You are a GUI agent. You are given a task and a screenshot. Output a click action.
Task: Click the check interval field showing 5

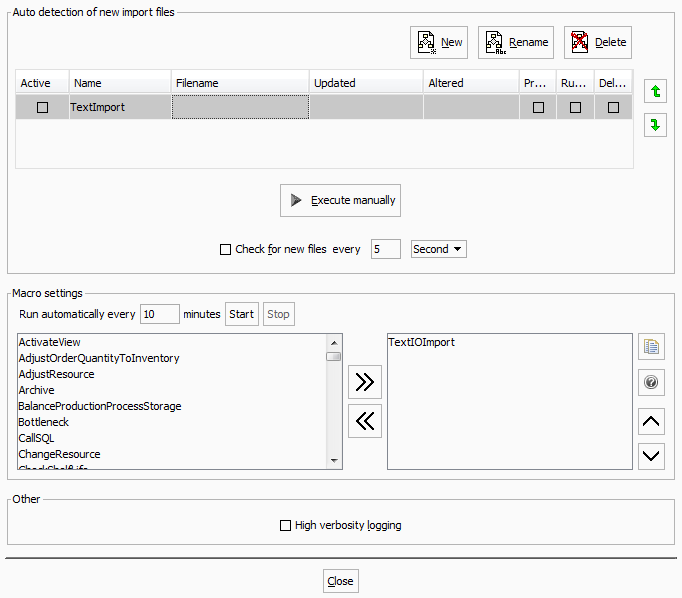coord(385,249)
